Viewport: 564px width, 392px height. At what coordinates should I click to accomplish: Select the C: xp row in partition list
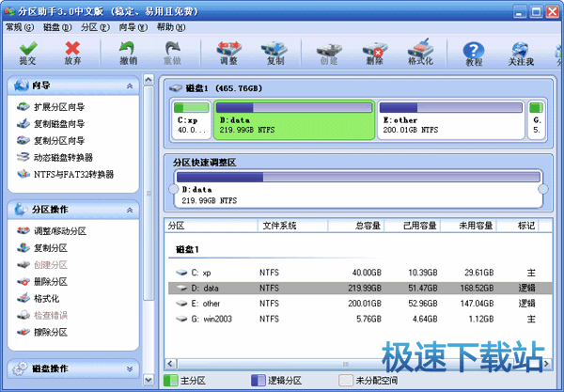(360, 273)
